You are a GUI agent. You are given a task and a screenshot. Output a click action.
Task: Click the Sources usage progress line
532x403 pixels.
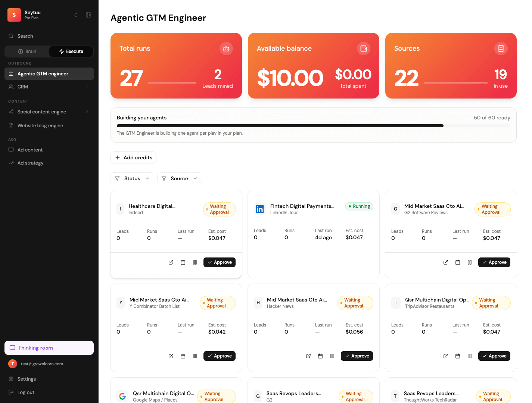[x=455, y=82]
